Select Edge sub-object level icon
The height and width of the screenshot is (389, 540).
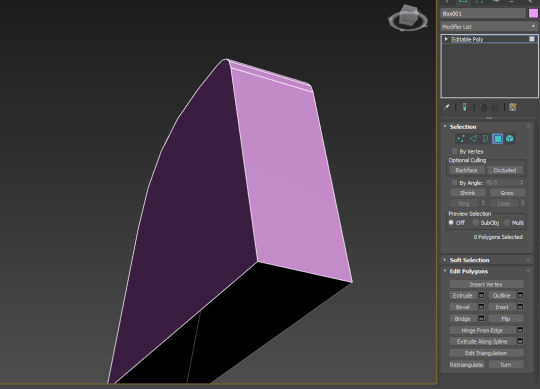tap(473, 139)
